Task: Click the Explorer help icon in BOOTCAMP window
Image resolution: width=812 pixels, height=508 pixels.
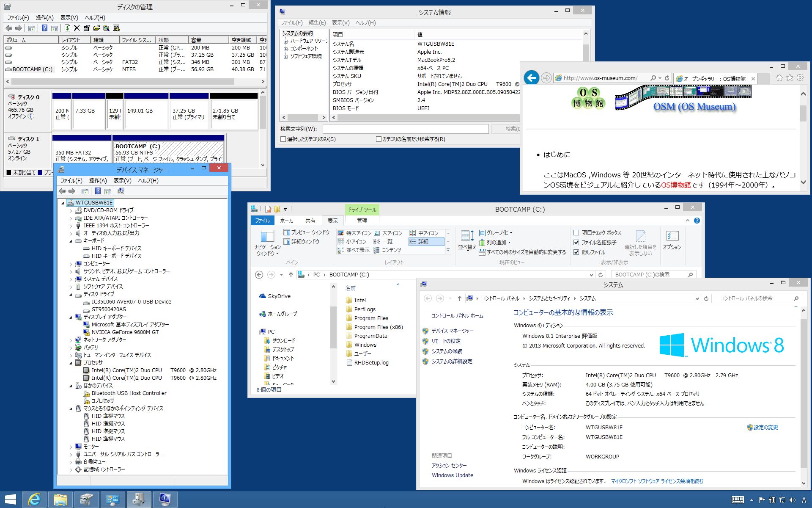Action: 697,221
